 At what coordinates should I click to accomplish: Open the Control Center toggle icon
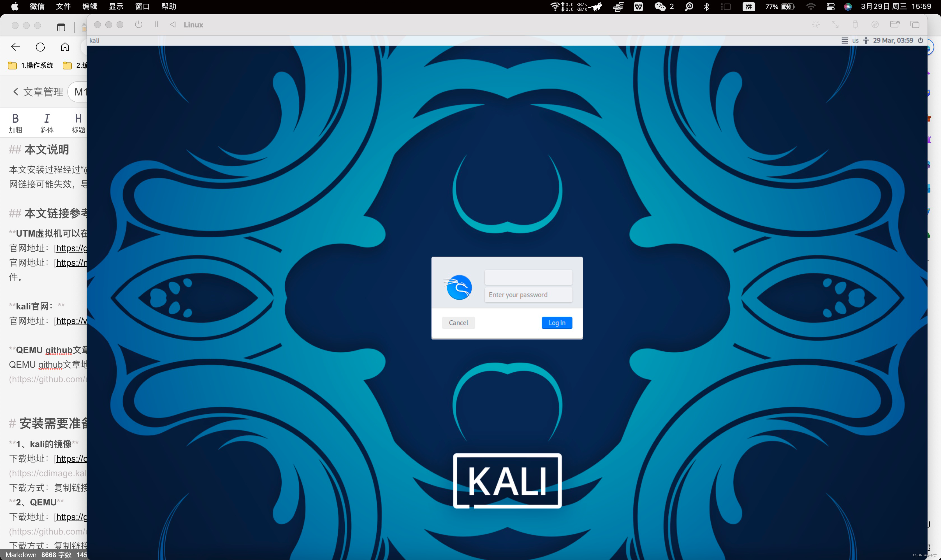click(830, 6)
